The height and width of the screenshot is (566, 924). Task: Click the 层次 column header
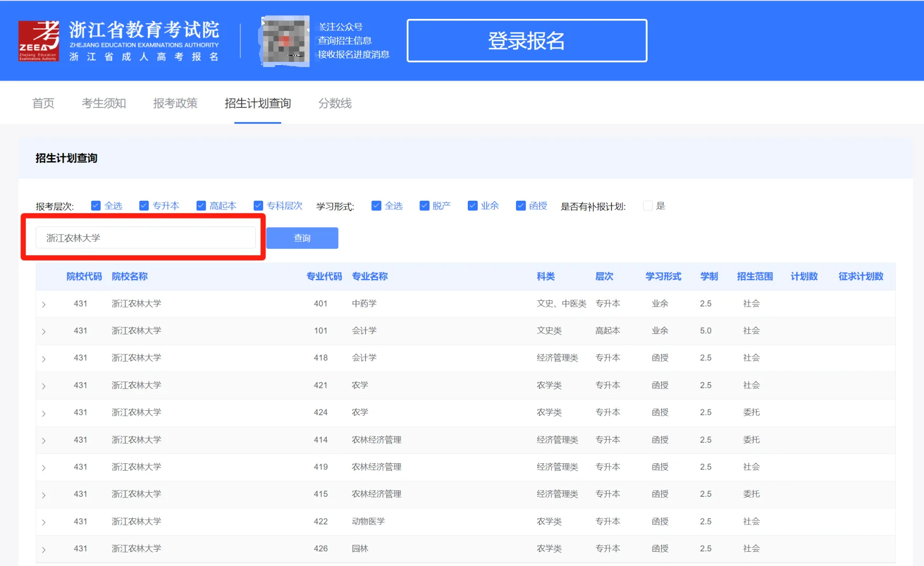coord(604,276)
